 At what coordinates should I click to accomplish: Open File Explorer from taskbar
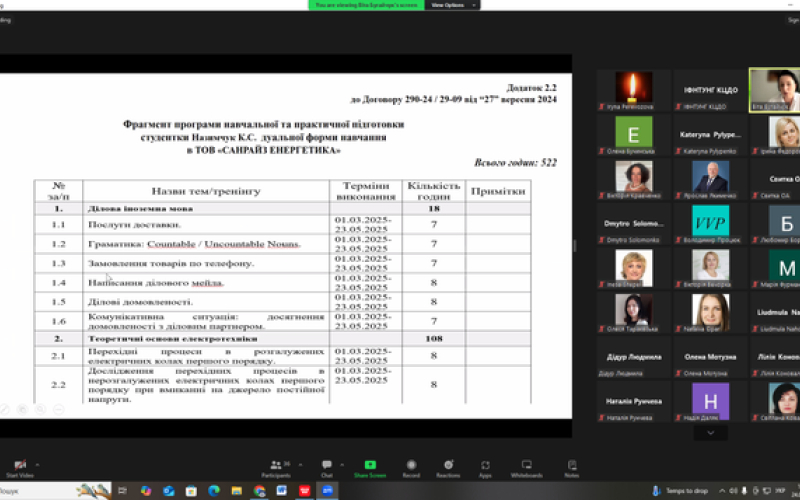(x=236, y=491)
